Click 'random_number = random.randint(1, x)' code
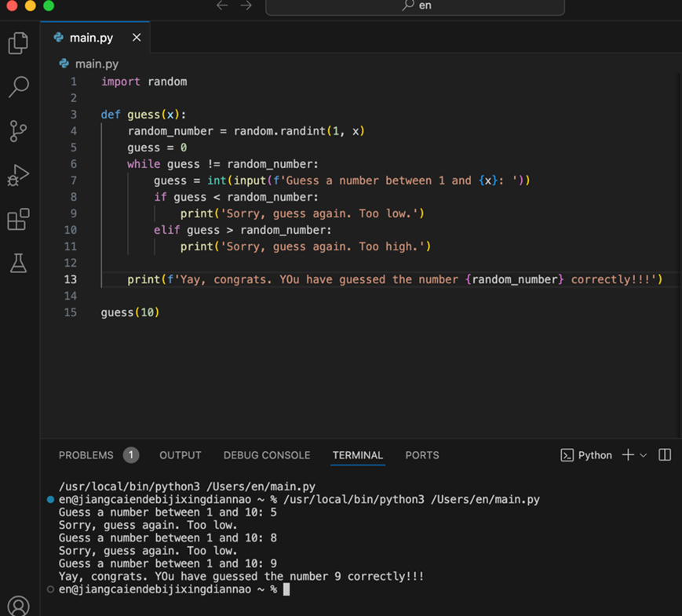This screenshot has width=682, height=616. pyautogui.click(x=246, y=131)
